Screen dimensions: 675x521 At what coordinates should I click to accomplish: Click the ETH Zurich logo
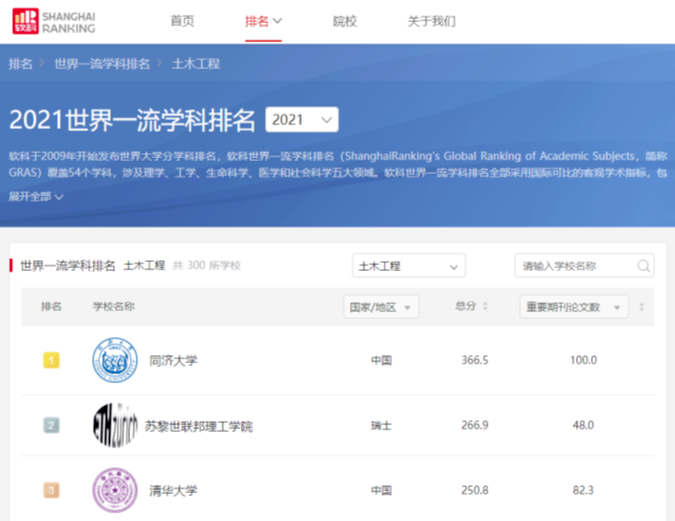coord(112,425)
